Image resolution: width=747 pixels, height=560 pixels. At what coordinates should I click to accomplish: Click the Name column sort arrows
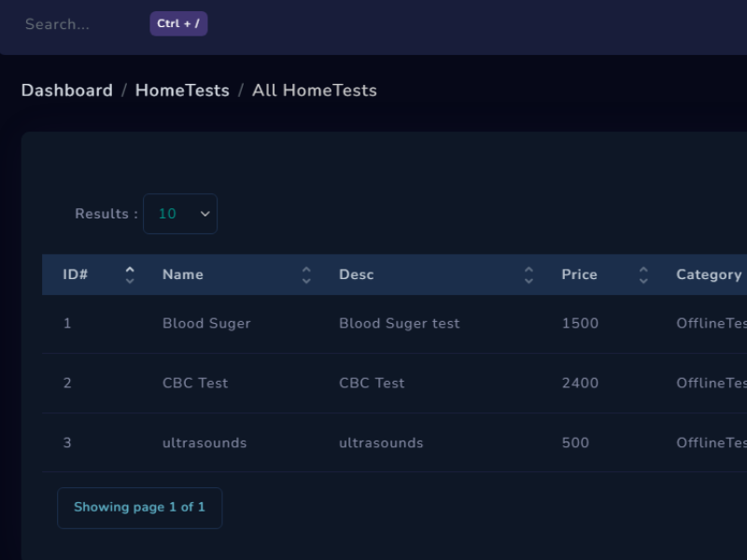[306, 274]
